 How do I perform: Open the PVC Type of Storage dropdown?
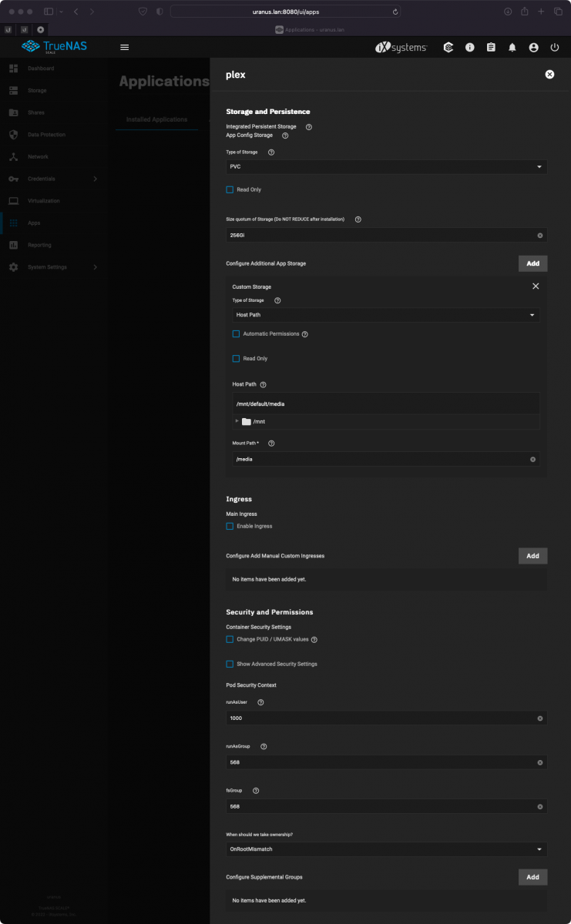pos(387,166)
